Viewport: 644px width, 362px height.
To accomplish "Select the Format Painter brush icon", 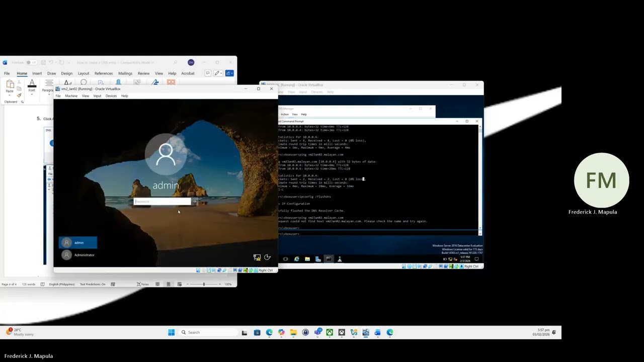I will click(19, 95).
